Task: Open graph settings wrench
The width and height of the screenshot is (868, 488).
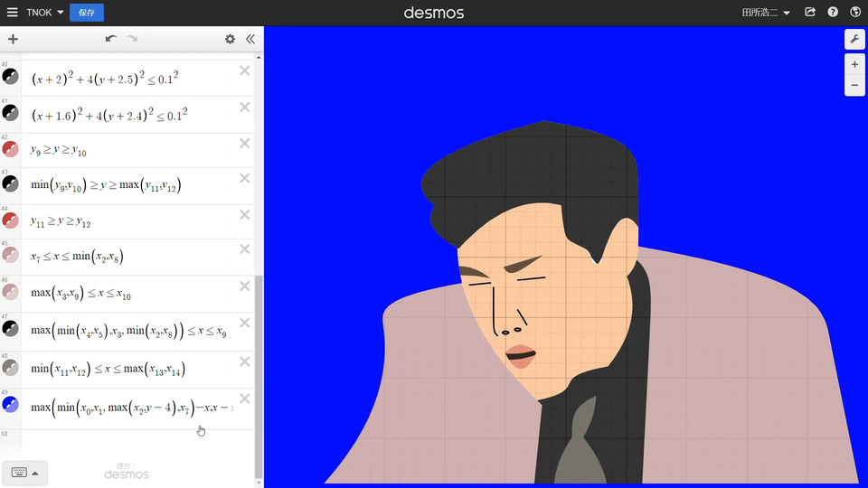Action: click(854, 39)
